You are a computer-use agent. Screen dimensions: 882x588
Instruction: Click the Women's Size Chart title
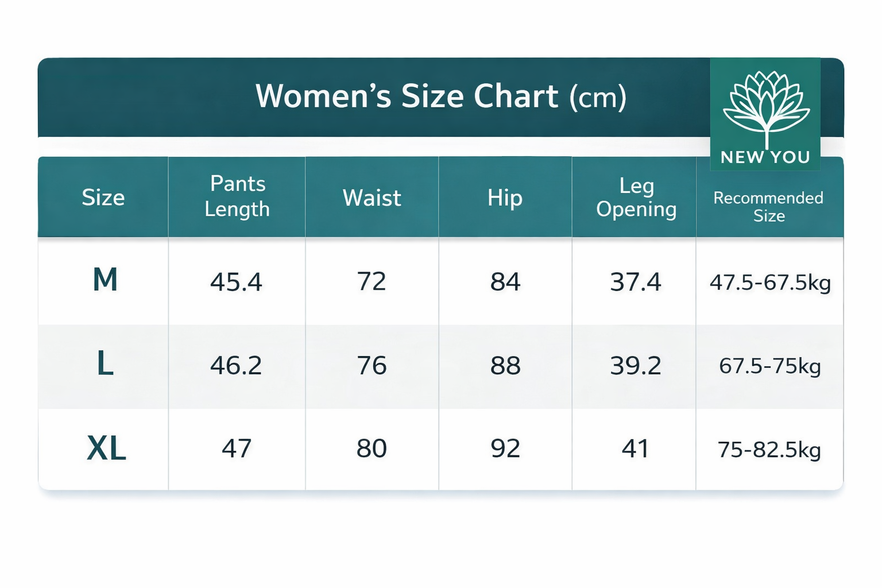click(440, 96)
